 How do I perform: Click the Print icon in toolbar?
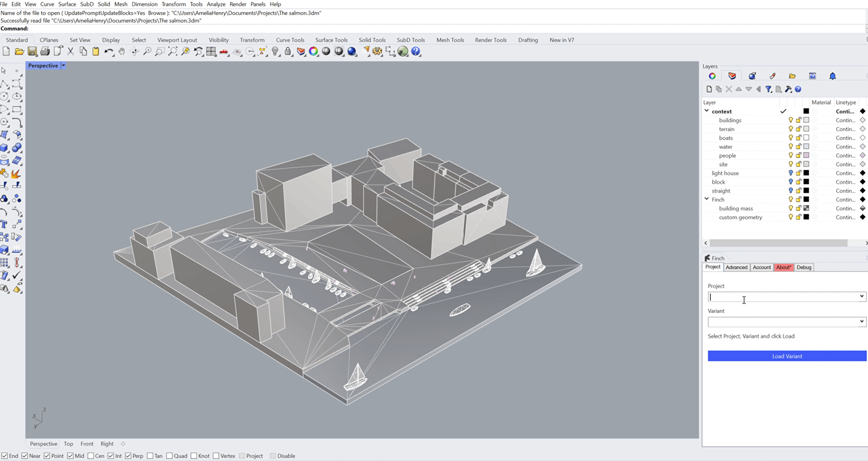[45, 51]
